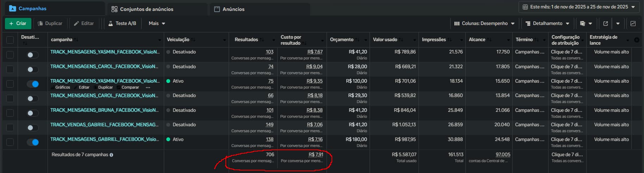Select checkbox for TRACK_VENDAS_GABRIEL campaign row
Viewport: 644px width, 173px height.
(x=10, y=128)
